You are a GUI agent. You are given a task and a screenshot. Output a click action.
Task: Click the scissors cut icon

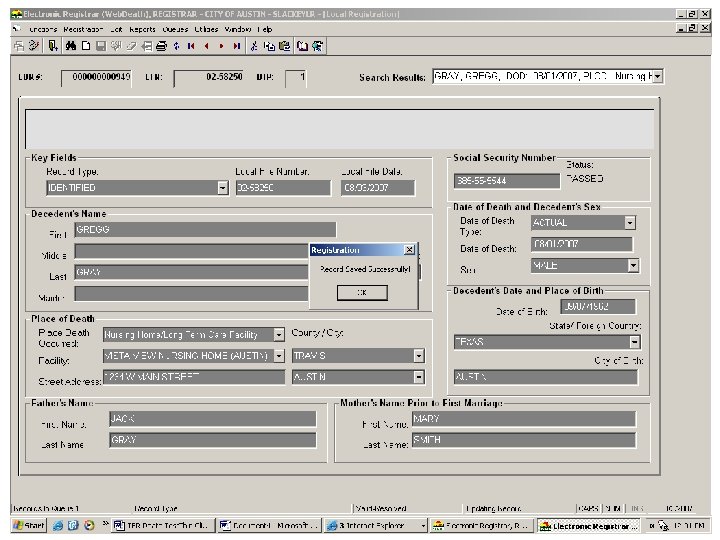[x=254, y=46]
